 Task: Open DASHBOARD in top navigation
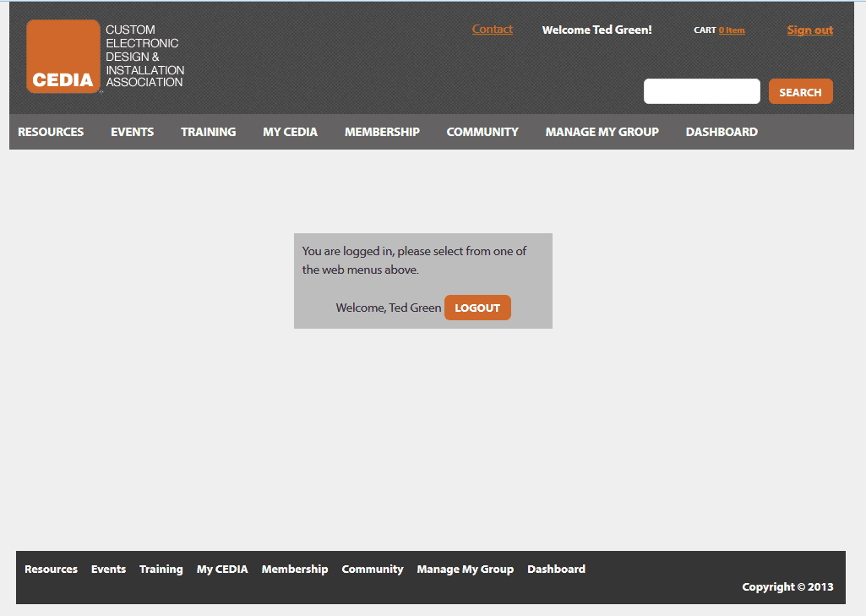click(722, 132)
